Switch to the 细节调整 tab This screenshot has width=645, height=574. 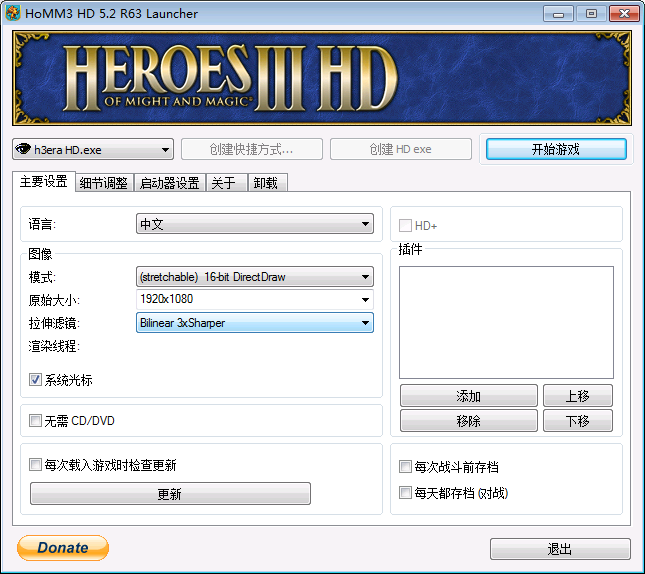(104, 183)
